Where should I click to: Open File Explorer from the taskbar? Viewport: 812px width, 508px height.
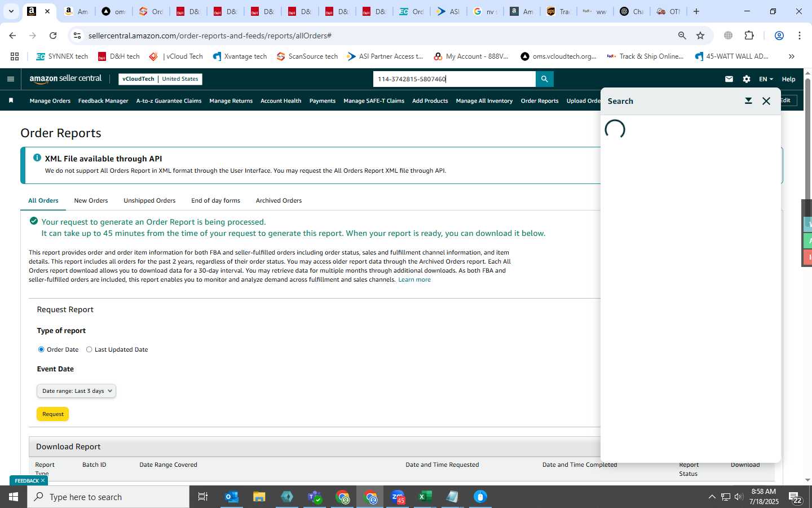tap(259, 497)
